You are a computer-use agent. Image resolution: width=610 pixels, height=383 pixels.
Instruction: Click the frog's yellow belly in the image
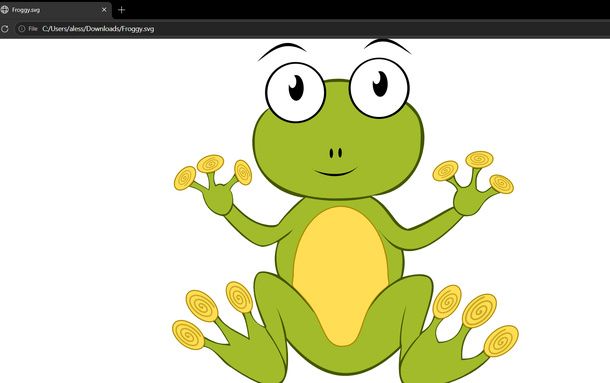pyautogui.click(x=341, y=276)
